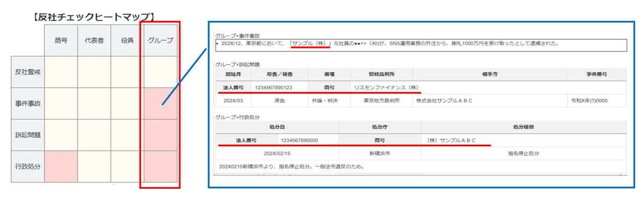644x199 pixels.
Task: Click the 法人番号 label beside 1234567890000
Action: [x=247, y=140]
